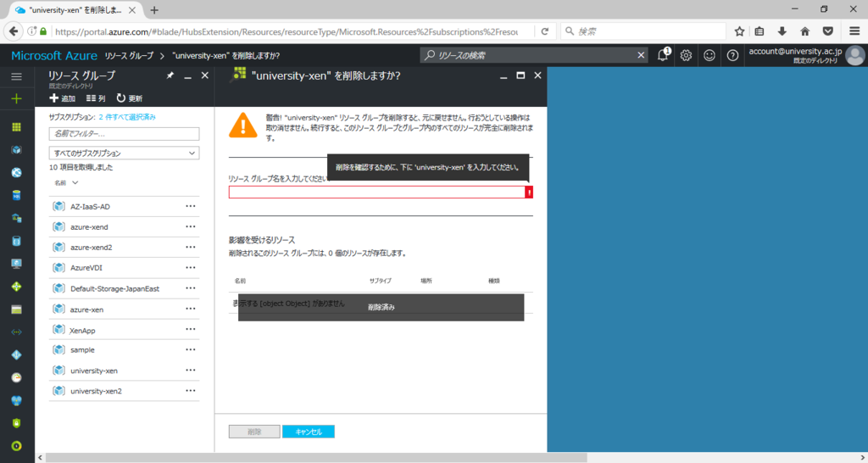Open the ellipsis menu for Default-Storage-JapanEast

pos(191,288)
